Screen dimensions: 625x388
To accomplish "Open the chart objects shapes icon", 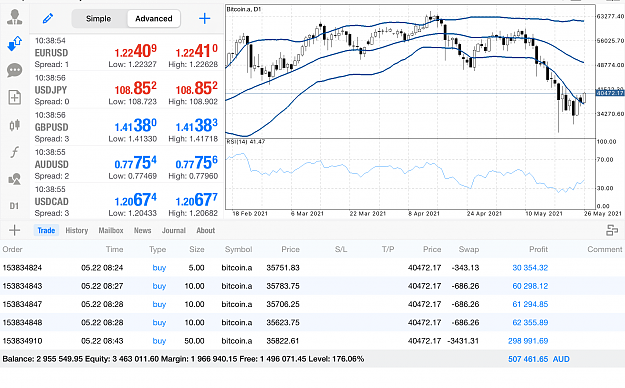I will [15, 179].
